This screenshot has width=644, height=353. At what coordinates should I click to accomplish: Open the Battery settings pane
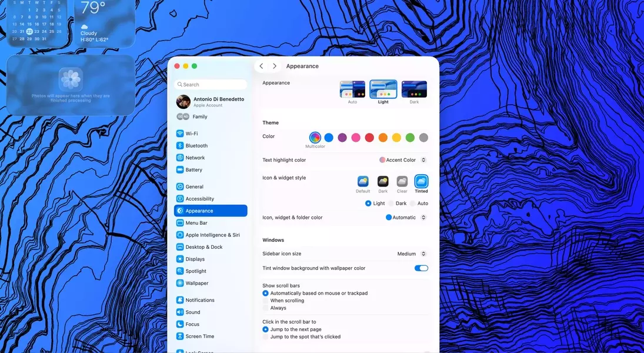tap(193, 170)
